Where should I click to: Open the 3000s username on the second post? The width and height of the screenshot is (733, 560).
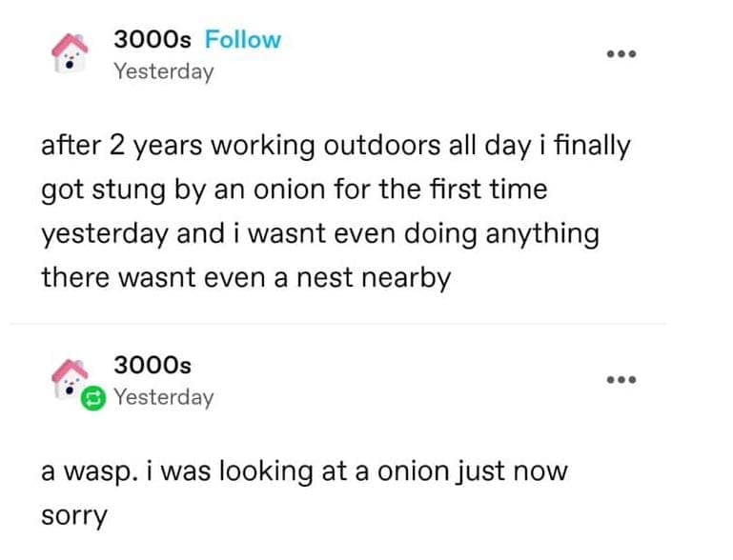153,365
